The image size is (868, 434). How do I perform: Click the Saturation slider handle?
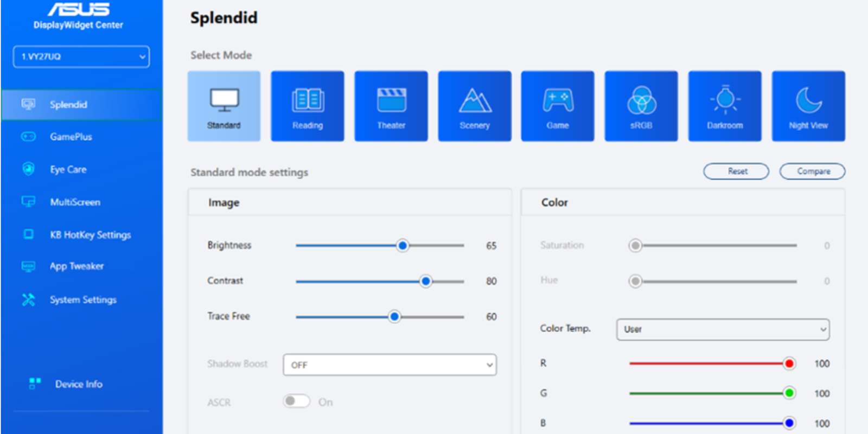pos(635,246)
